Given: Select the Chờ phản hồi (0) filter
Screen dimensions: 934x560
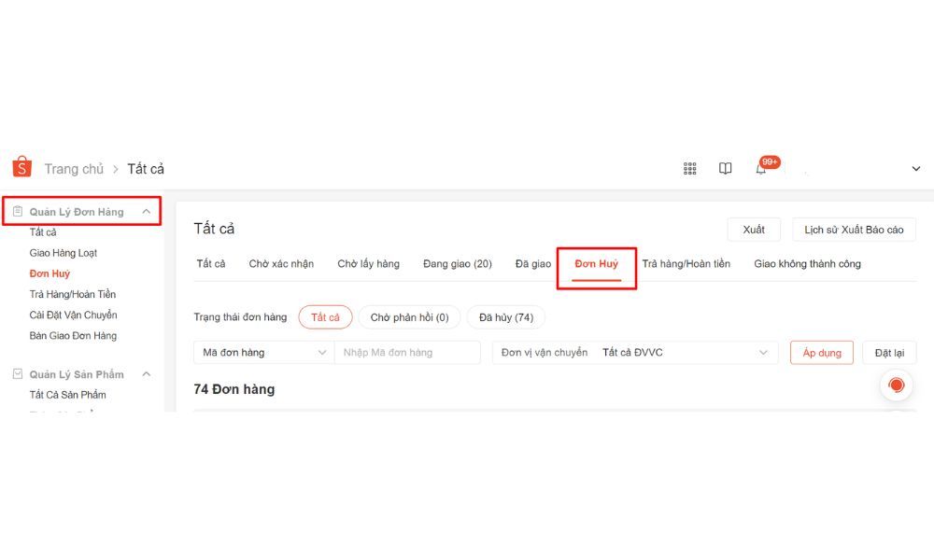Looking at the screenshot, I should (409, 317).
